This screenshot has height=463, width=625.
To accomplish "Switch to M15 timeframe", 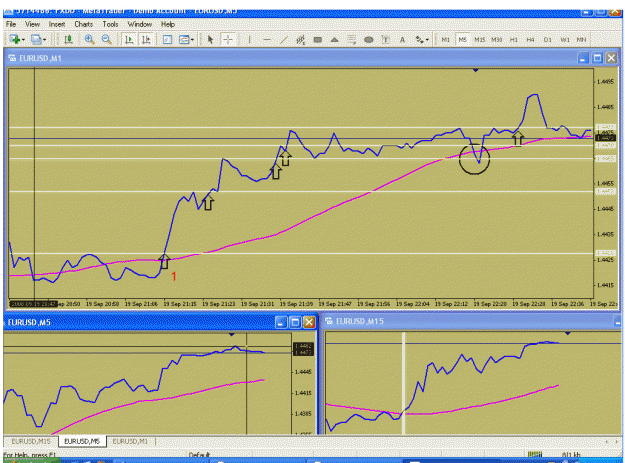I will pyautogui.click(x=480, y=40).
